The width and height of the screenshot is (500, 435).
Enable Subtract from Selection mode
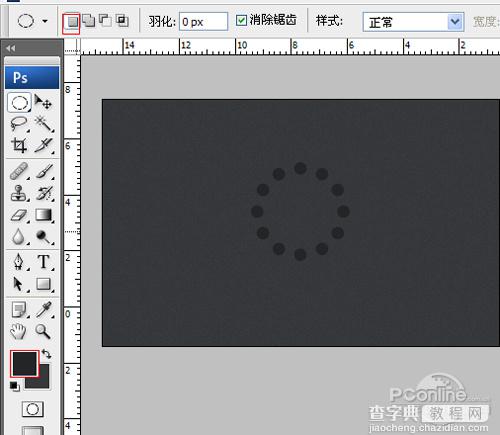click(105, 21)
